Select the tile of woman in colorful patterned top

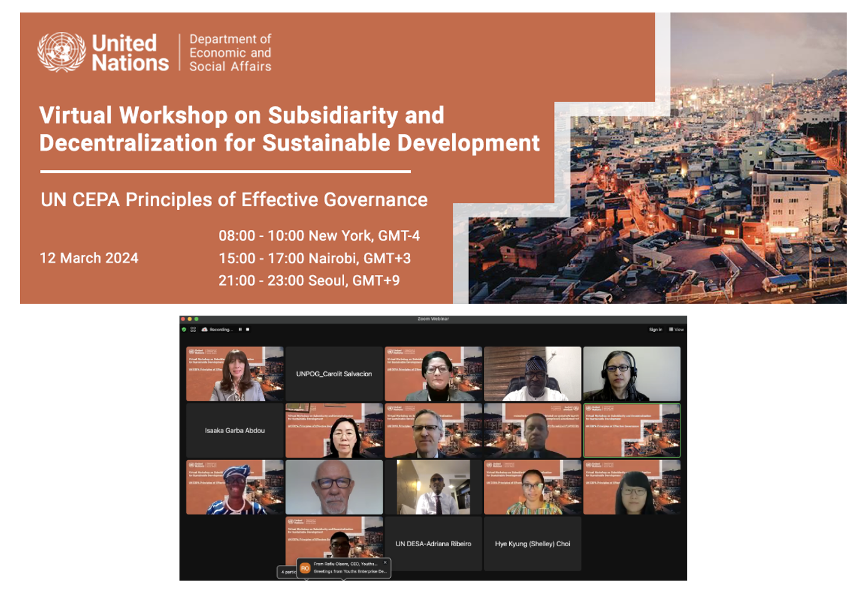pyautogui.click(x=533, y=487)
